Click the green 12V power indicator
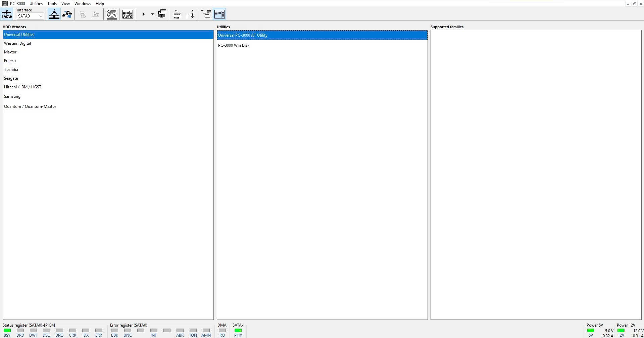The width and height of the screenshot is (644, 338). [x=621, y=331]
